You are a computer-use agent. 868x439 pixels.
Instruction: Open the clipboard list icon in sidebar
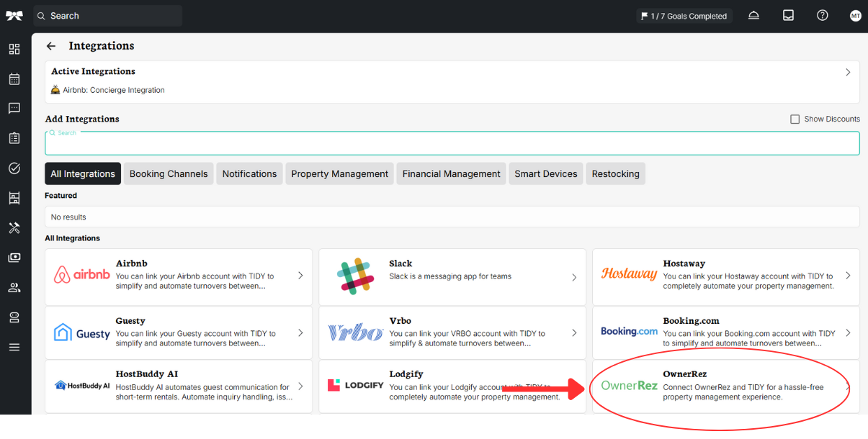pyautogui.click(x=14, y=138)
